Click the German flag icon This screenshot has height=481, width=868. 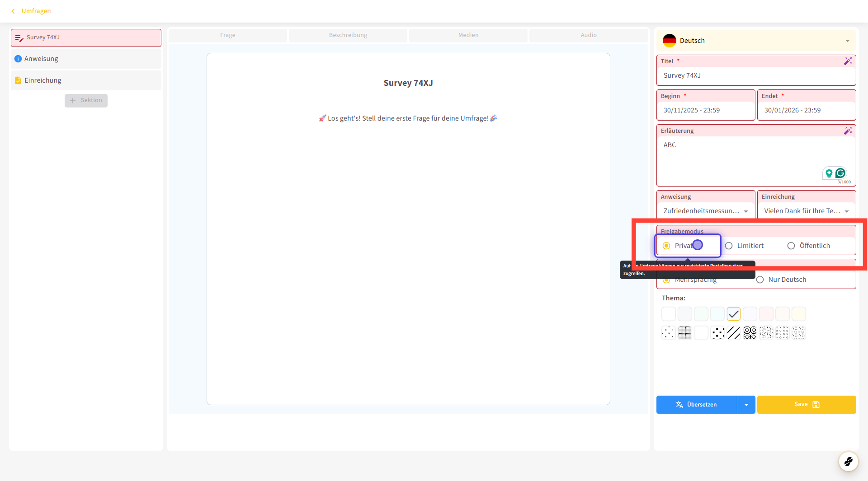click(x=669, y=41)
